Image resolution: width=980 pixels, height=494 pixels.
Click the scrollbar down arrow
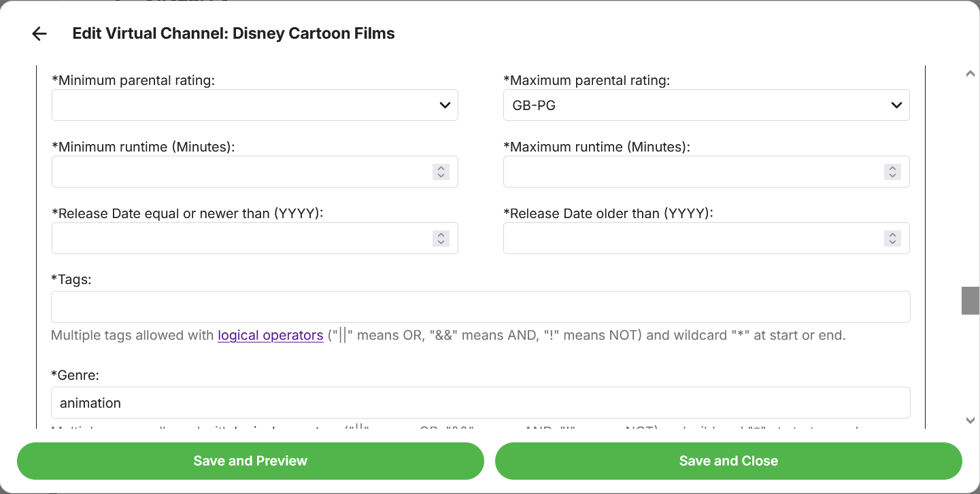click(970, 421)
